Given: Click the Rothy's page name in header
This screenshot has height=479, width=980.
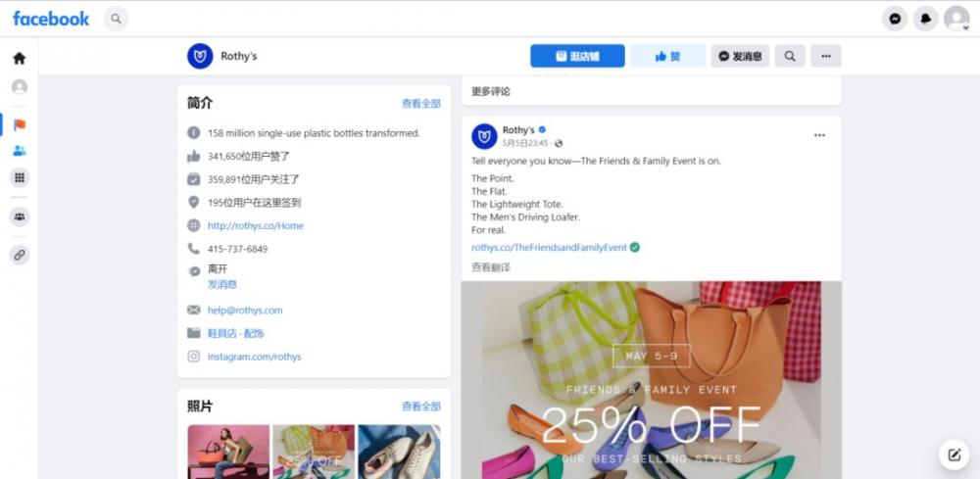Looking at the screenshot, I should pos(239,56).
